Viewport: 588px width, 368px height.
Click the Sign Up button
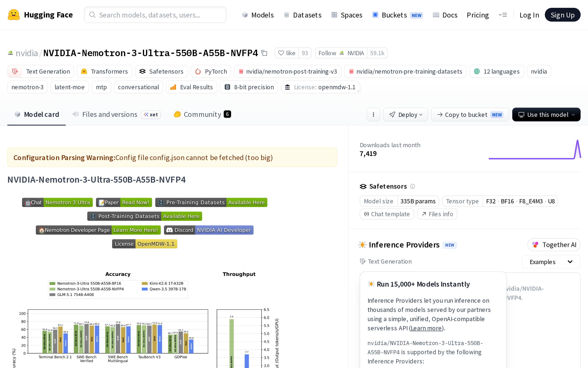click(x=563, y=15)
